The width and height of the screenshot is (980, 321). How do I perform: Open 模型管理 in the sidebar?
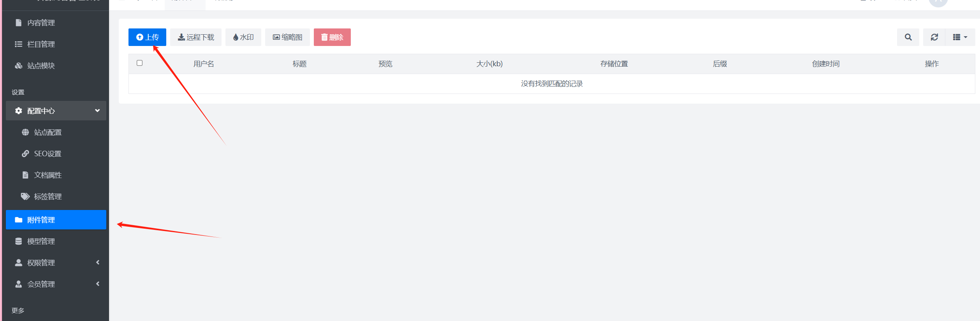[x=41, y=242]
